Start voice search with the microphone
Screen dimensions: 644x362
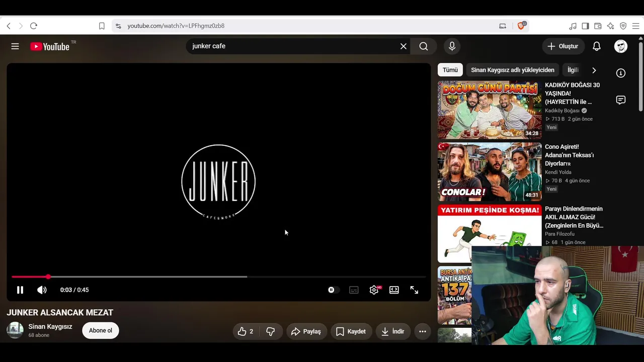point(452,46)
